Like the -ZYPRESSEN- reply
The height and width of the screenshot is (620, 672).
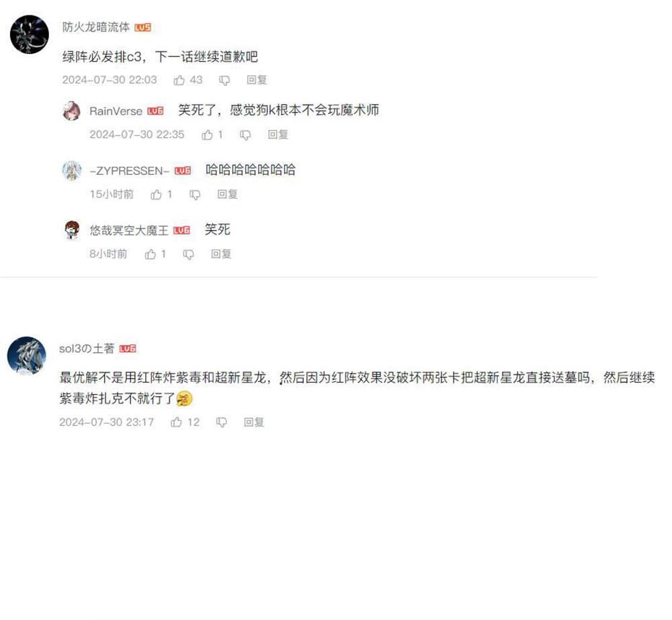tap(156, 194)
